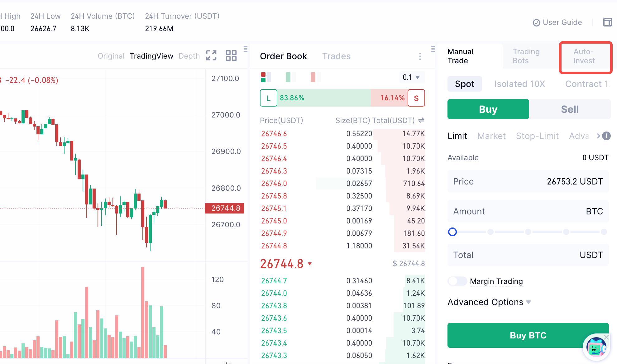Image resolution: width=617 pixels, height=364 pixels.
Task: Click the Buy BTC button
Action: point(528,335)
